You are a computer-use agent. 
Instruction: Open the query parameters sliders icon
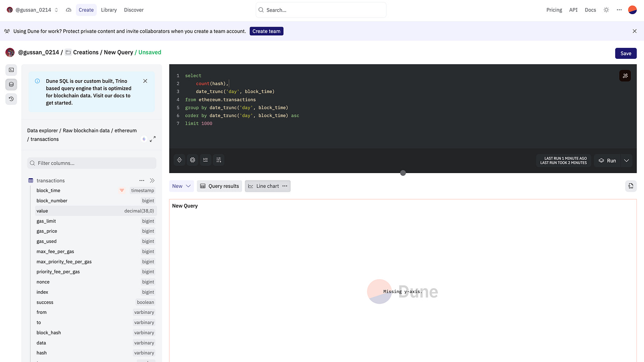tap(218, 160)
